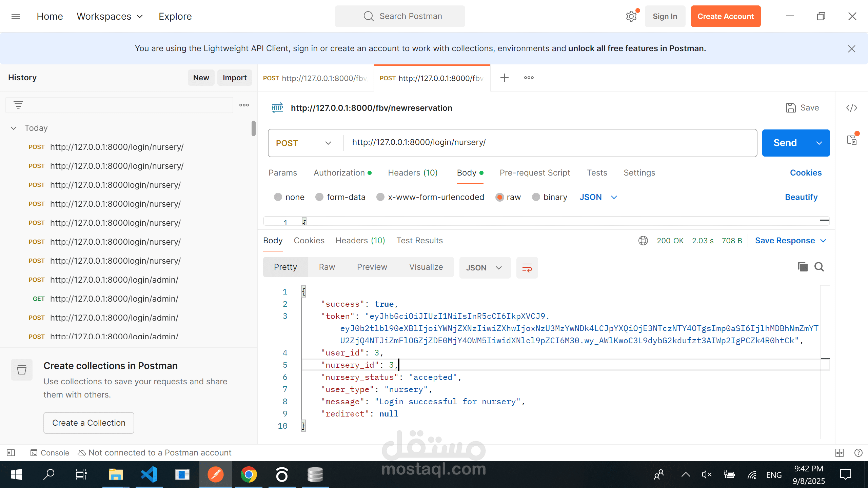This screenshot has height=488, width=868.
Task: Select the form-data body option
Action: coord(319,197)
